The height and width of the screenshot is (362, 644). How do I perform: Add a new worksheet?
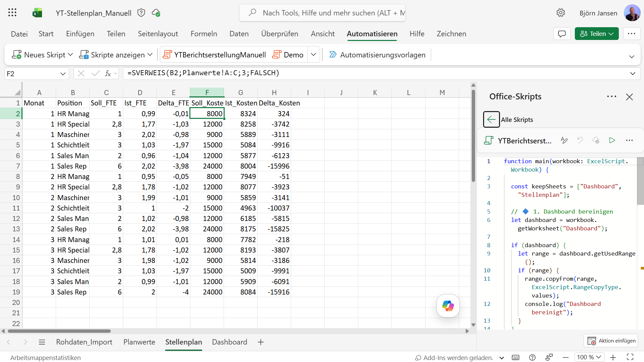261,342
